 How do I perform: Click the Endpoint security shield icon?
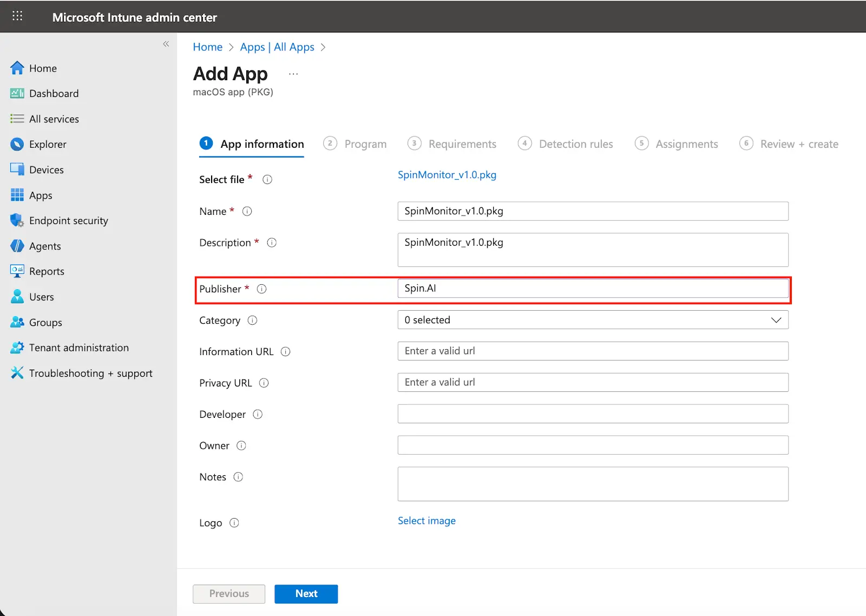coord(17,221)
